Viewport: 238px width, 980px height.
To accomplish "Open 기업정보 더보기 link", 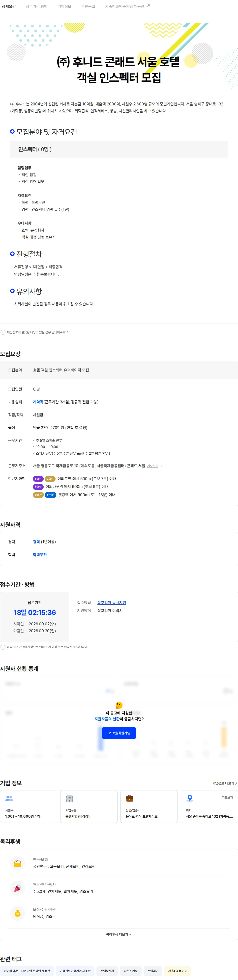I will [x=225, y=783].
